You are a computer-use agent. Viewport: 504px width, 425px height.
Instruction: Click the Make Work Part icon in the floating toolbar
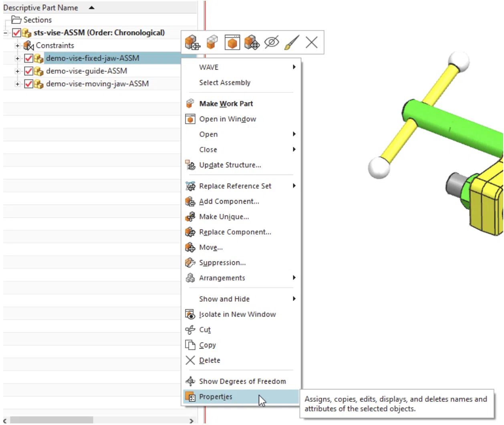click(212, 42)
